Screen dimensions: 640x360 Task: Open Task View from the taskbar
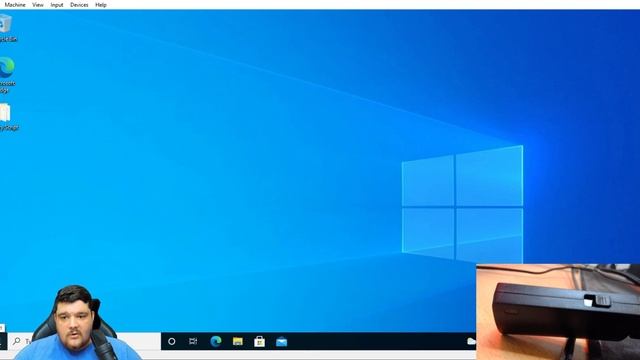point(193,341)
